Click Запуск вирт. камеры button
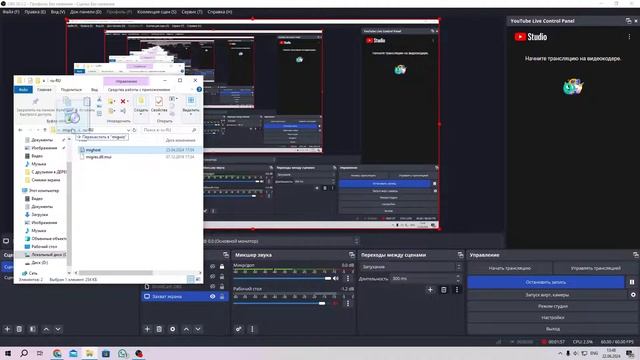The width and height of the screenshot is (640, 360). pos(547,295)
